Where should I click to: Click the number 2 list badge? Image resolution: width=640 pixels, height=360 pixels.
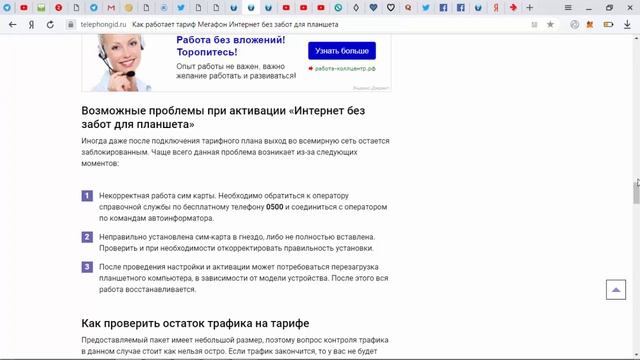pyautogui.click(x=87, y=237)
